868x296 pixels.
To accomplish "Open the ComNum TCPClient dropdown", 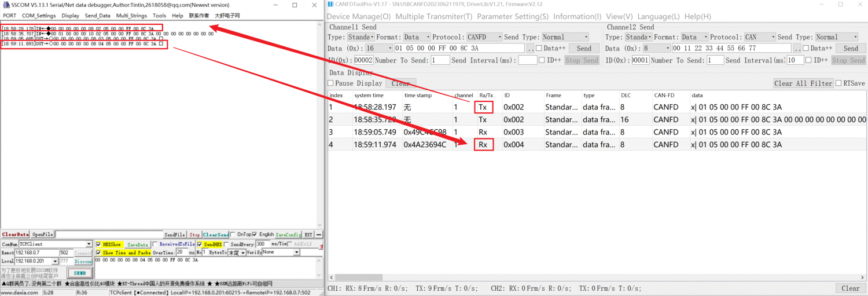I will (x=89, y=244).
